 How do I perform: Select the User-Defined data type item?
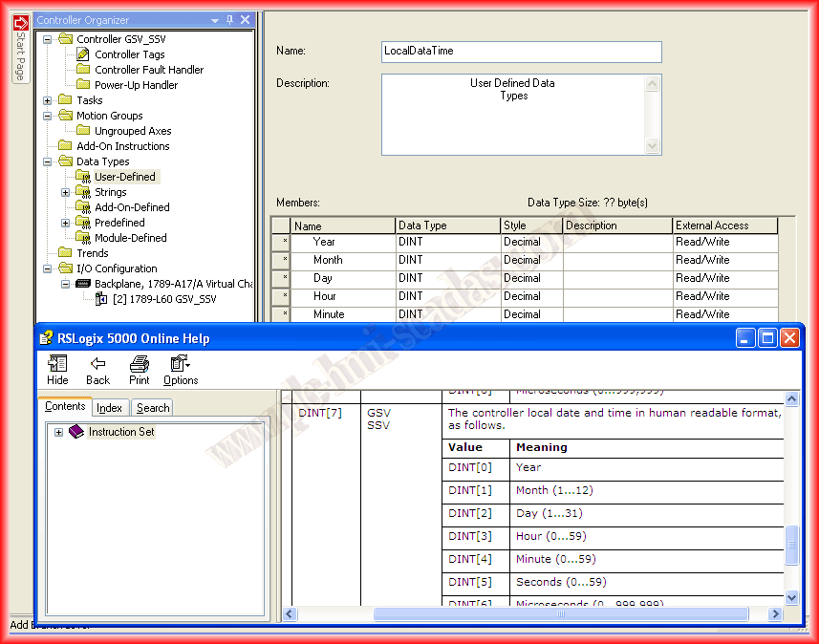pyautogui.click(x=125, y=177)
